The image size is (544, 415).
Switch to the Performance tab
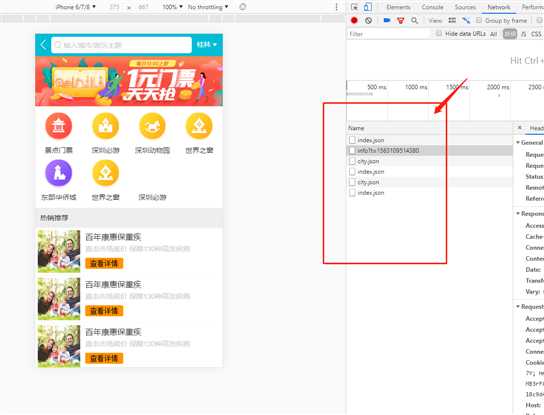click(533, 7)
